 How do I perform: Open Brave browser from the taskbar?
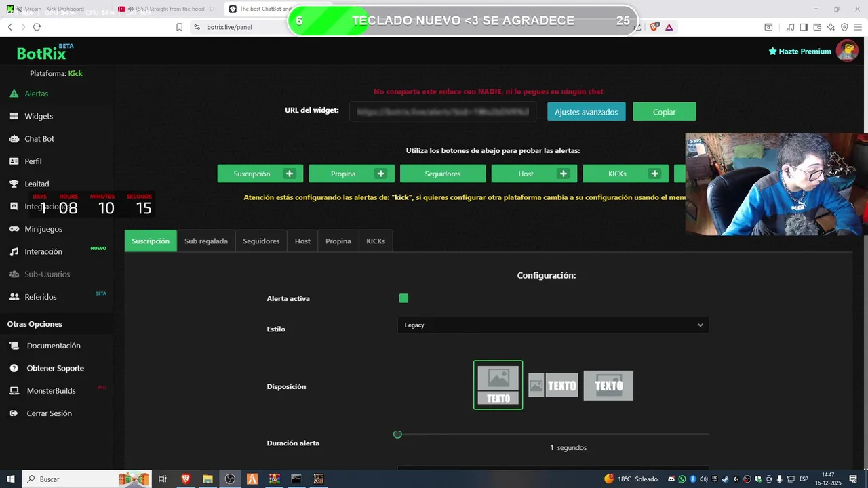[x=186, y=479]
